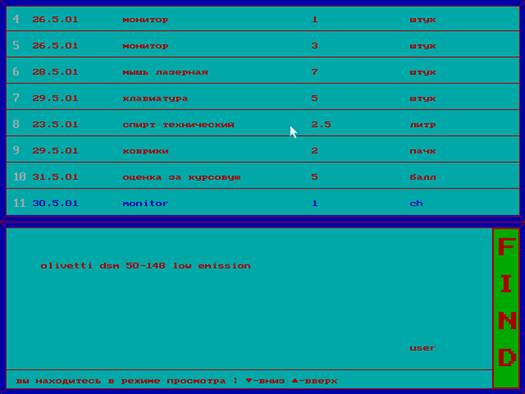
Task: Click unit пачк in row 9
Action: (423, 151)
